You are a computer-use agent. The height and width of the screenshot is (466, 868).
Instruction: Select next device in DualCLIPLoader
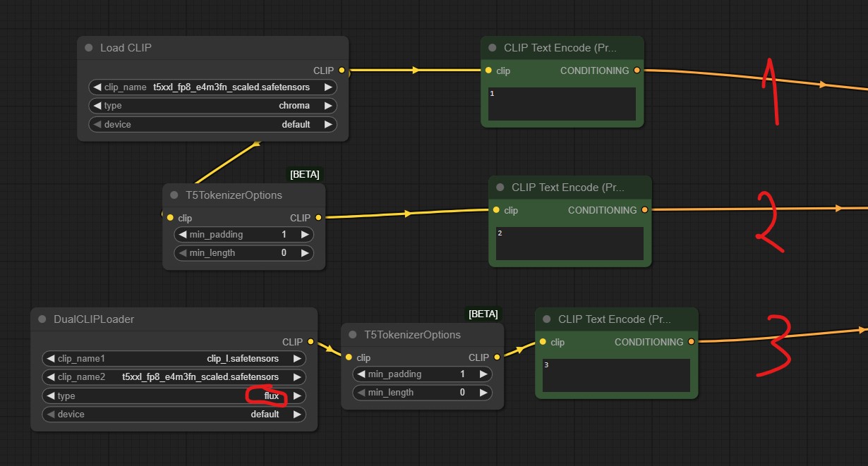click(x=297, y=414)
